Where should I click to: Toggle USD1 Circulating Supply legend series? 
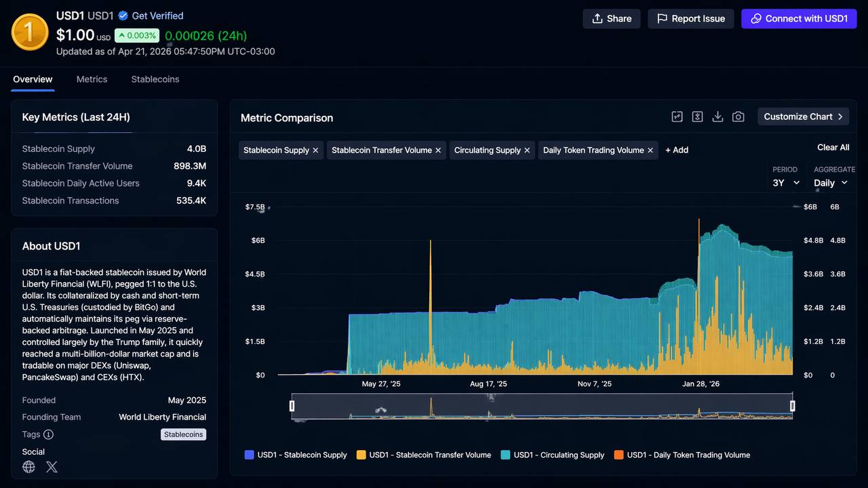click(552, 455)
